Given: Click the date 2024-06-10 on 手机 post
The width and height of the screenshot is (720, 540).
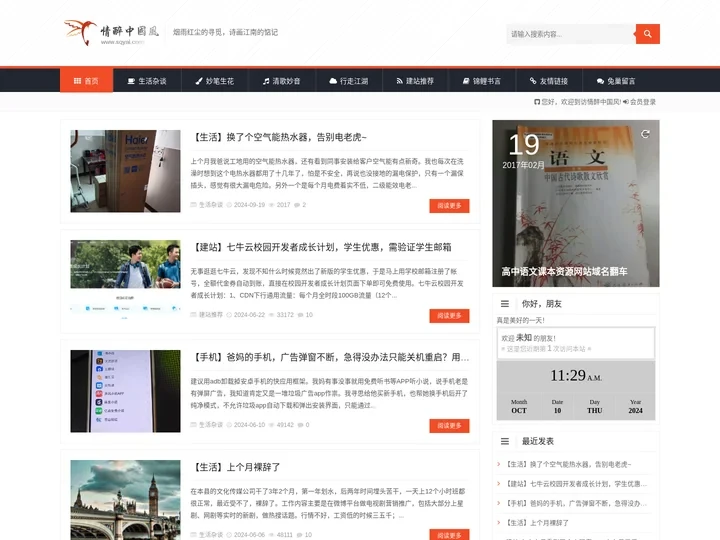Looking at the screenshot, I should coord(249,425).
